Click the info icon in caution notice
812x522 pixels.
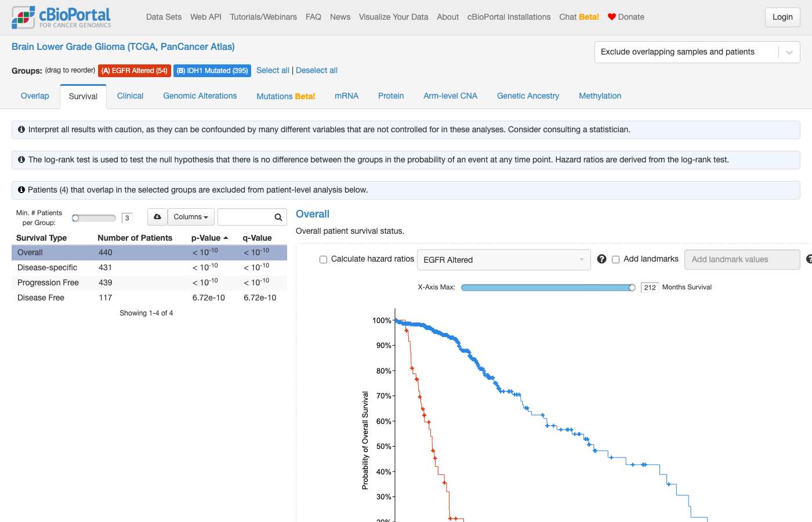coord(21,129)
